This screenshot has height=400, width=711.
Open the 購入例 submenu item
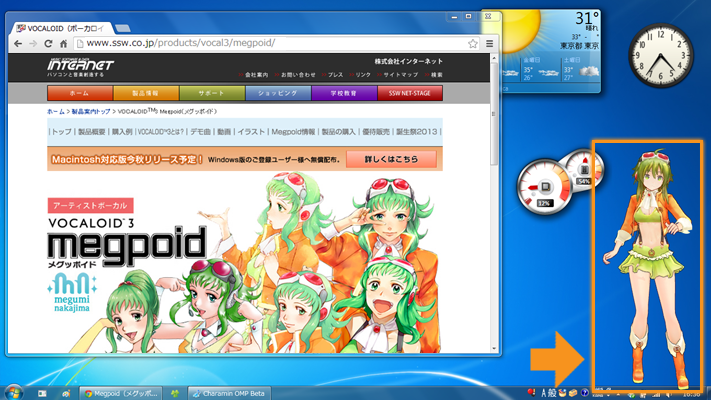[122, 132]
